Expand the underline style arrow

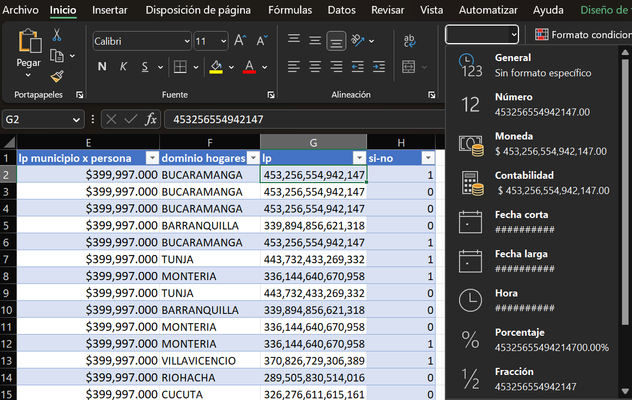[x=160, y=67]
